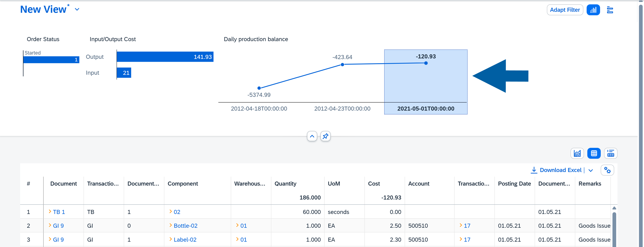Viewport: 644px width, 247px height.
Task: Click the download icon next to Download Excel
Action: (534, 170)
